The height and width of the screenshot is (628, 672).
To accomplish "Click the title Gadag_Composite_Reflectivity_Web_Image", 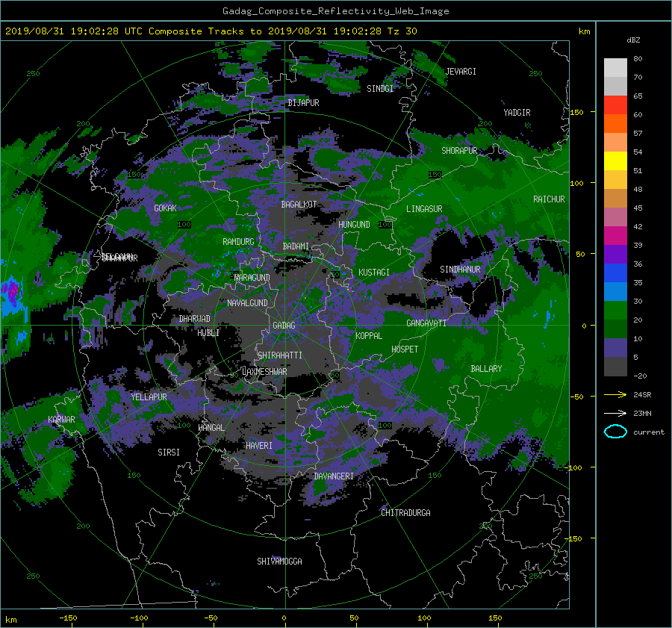I will coord(335,11).
